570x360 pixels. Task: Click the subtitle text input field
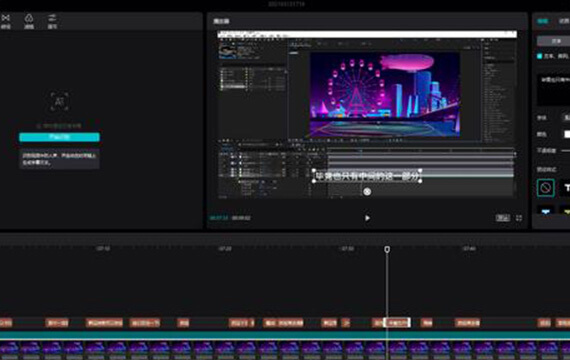pyautogui.click(x=553, y=89)
